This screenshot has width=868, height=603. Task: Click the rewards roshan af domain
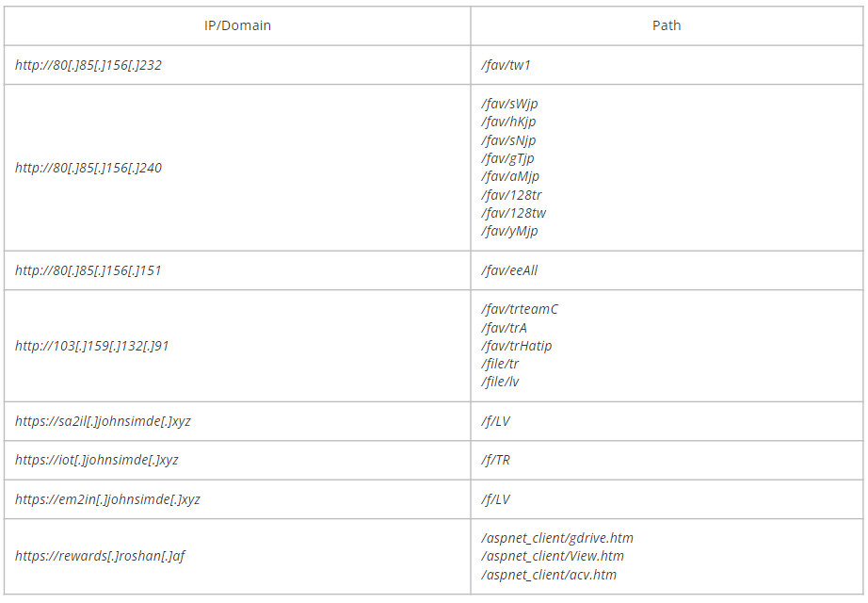pyautogui.click(x=100, y=556)
